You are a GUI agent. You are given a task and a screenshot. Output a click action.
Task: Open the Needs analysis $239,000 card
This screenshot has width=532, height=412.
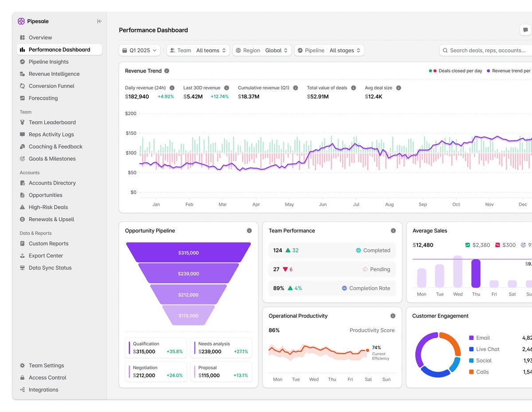pyautogui.click(x=221, y=348)
